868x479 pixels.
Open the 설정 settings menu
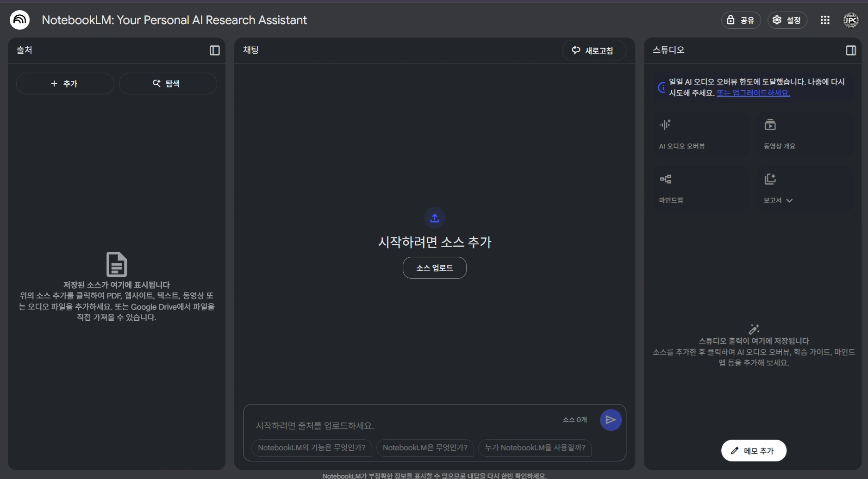(787, 20)
